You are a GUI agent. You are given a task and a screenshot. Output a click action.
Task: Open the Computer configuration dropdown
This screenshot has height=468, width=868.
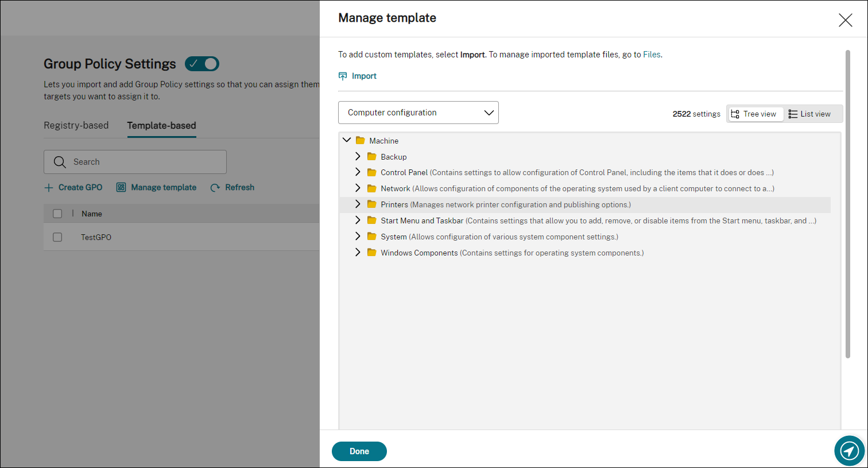[418, 113]
